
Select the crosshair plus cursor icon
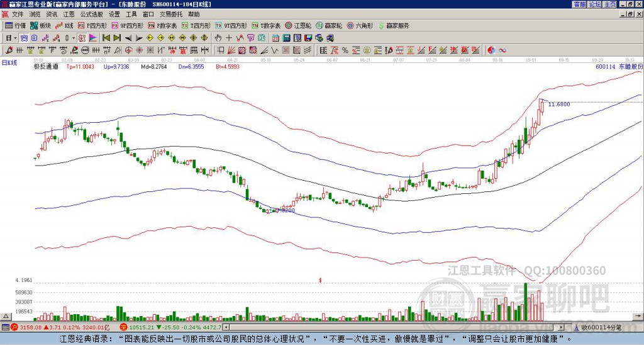pos(229,38)
